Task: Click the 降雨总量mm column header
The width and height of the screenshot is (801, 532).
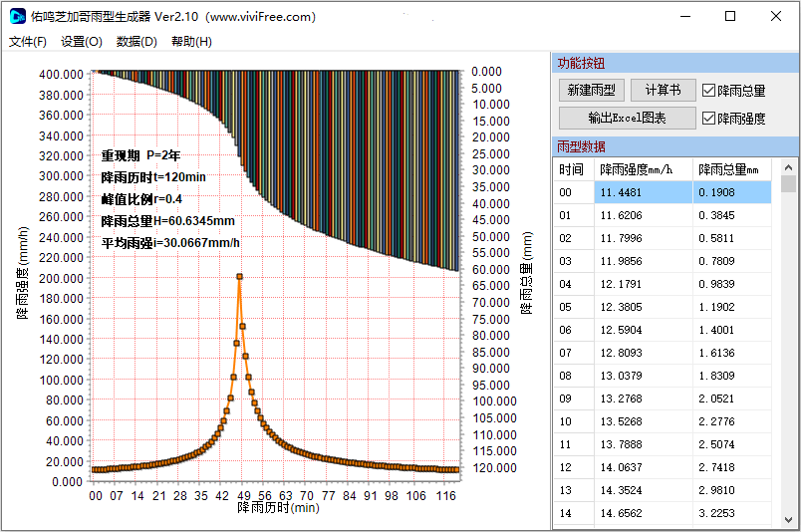Action: click(x=730, y=169)
